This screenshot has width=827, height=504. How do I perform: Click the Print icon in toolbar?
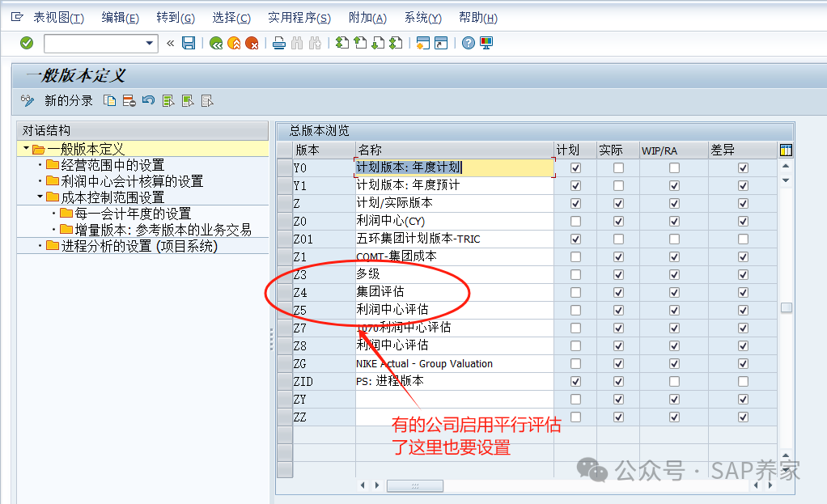pyautogui.click(x=279, y=43)
